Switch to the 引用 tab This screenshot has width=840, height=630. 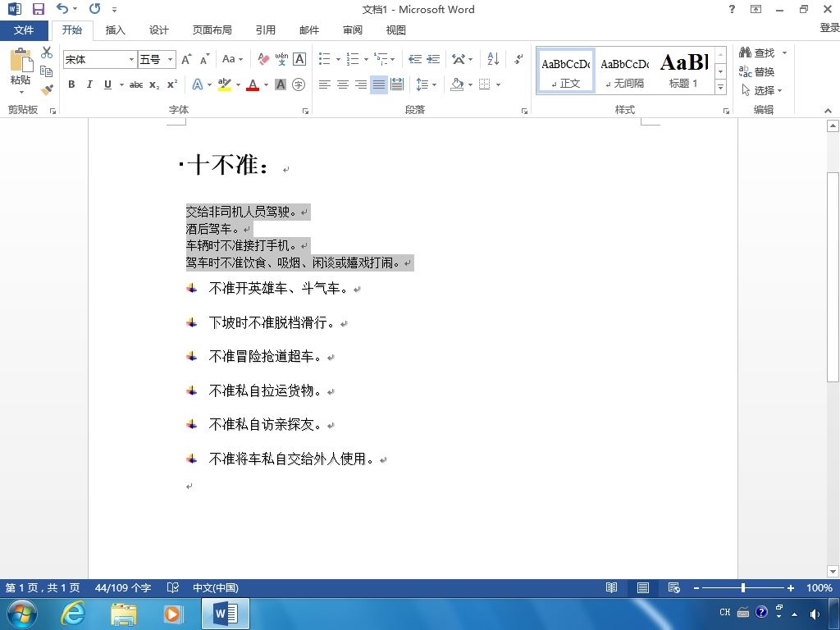[265, 30]
